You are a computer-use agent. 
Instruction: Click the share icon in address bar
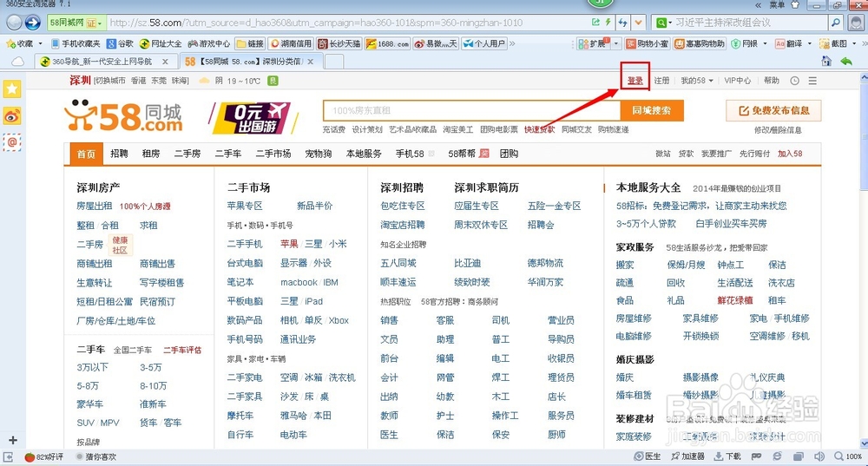[595, 23]
